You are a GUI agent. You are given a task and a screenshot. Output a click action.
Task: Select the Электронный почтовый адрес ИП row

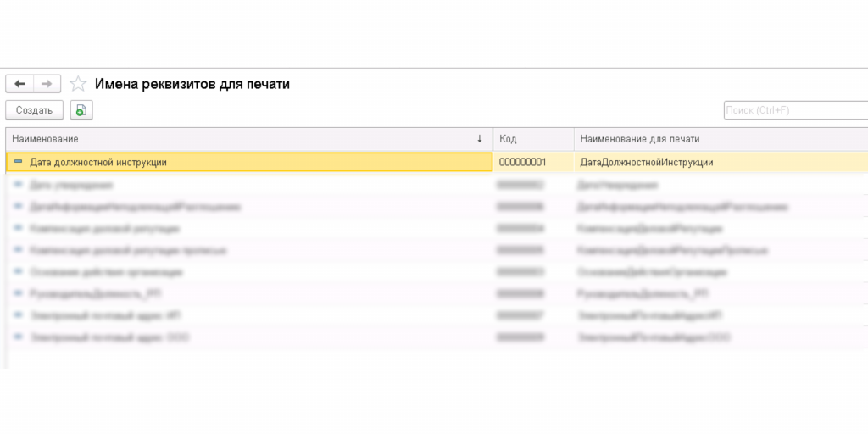coord(106,315)
